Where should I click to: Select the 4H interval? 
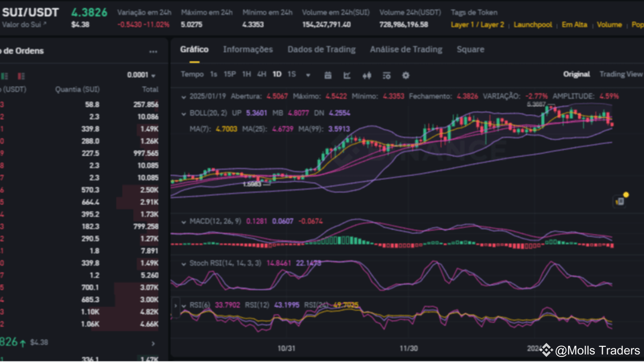(x=262, y=74)
